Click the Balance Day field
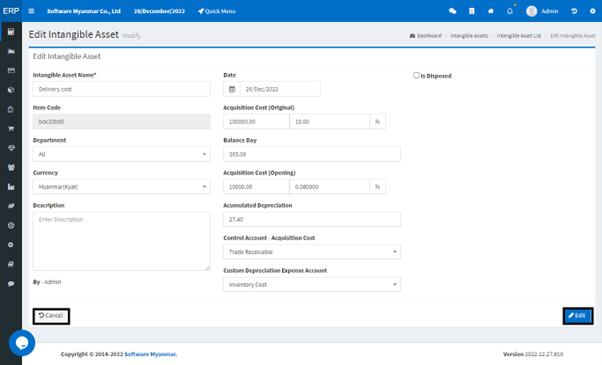This screenshot has width=602, height=365. point(312,154)
